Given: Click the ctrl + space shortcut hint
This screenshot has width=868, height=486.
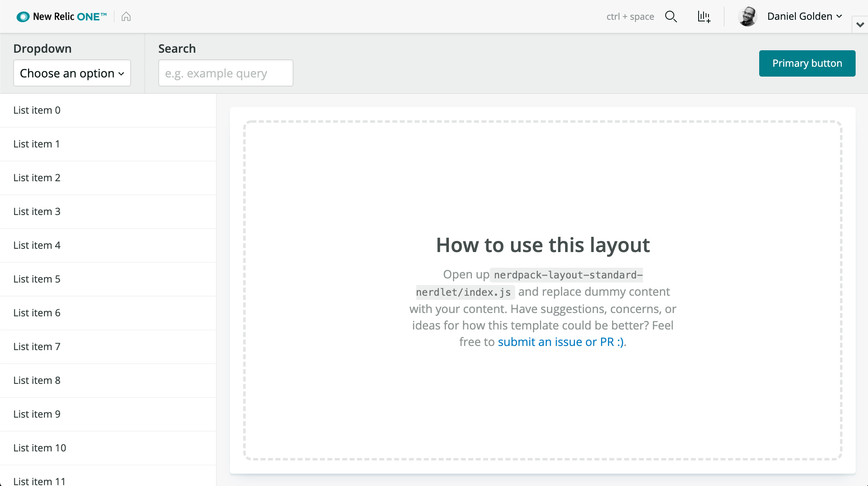Looking at the screenshot, I should click(630, 16).
